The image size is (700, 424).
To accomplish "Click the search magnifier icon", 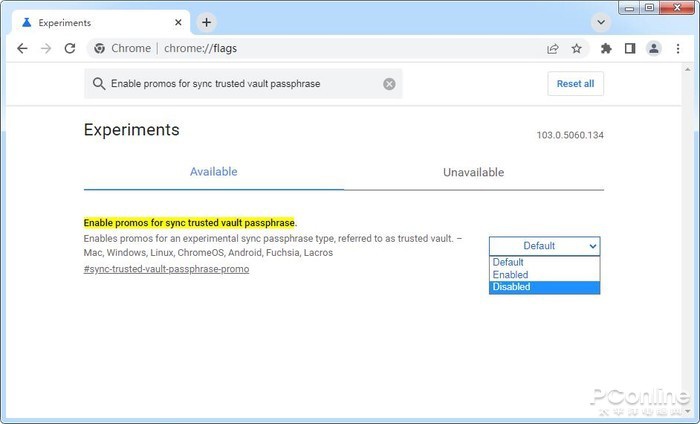I will click(x=99, y=83).
